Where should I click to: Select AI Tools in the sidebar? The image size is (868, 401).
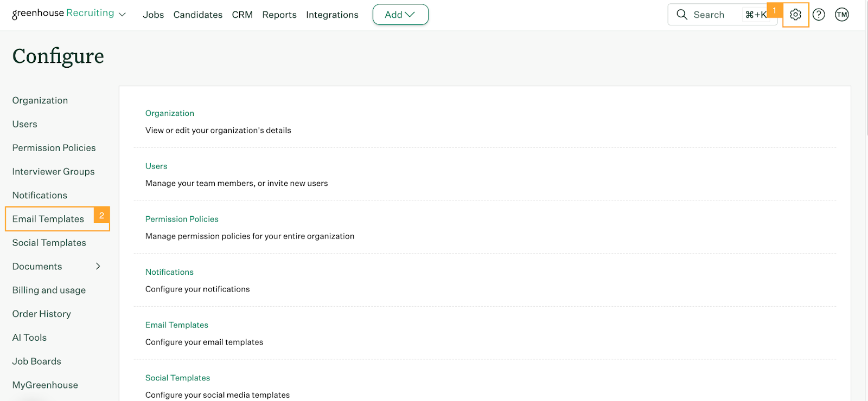coord(29,338)
